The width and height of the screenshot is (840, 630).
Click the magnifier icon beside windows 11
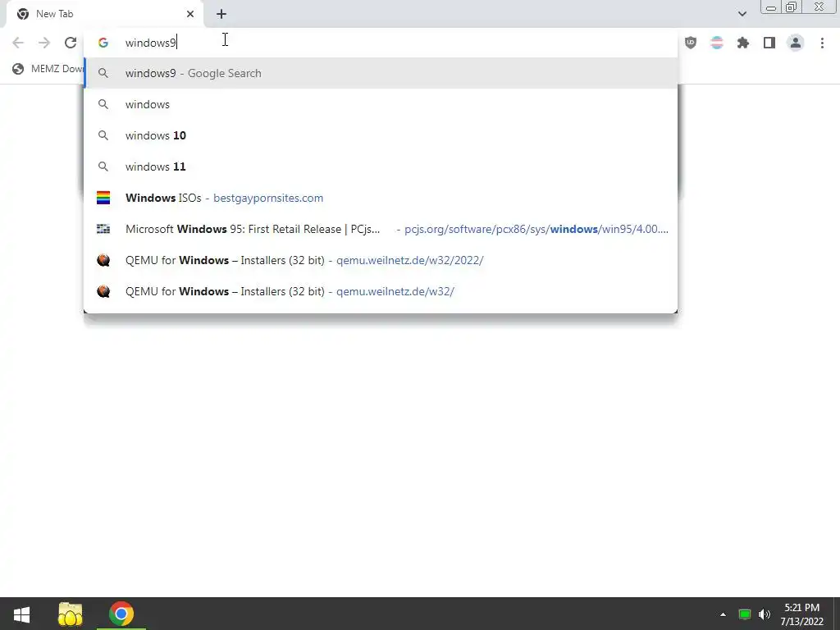click(103, 167)
